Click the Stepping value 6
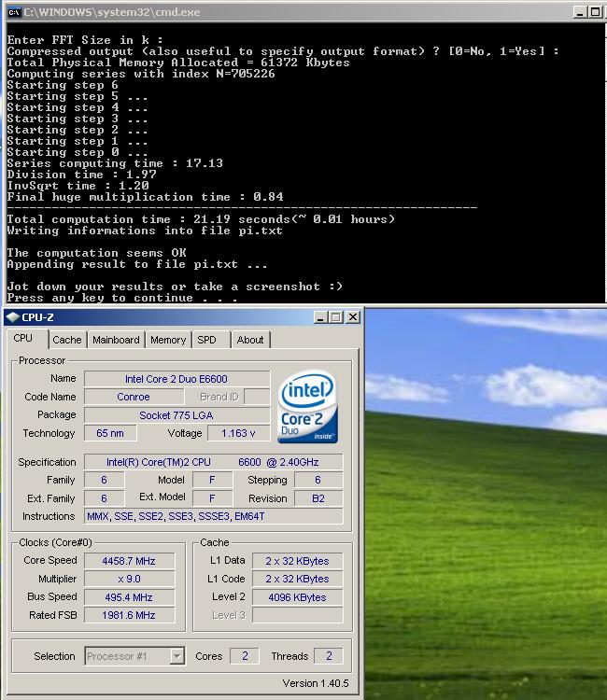The height and width of the screenshot is (700, 607). point(318,480)
